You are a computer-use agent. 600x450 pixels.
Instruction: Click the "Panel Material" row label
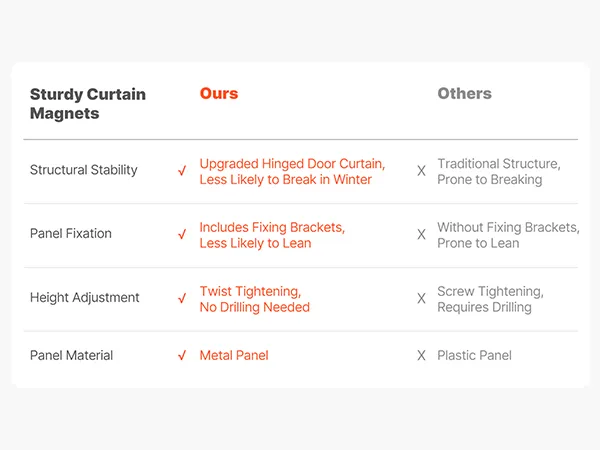pyautogui.click(x=72, y=355)
